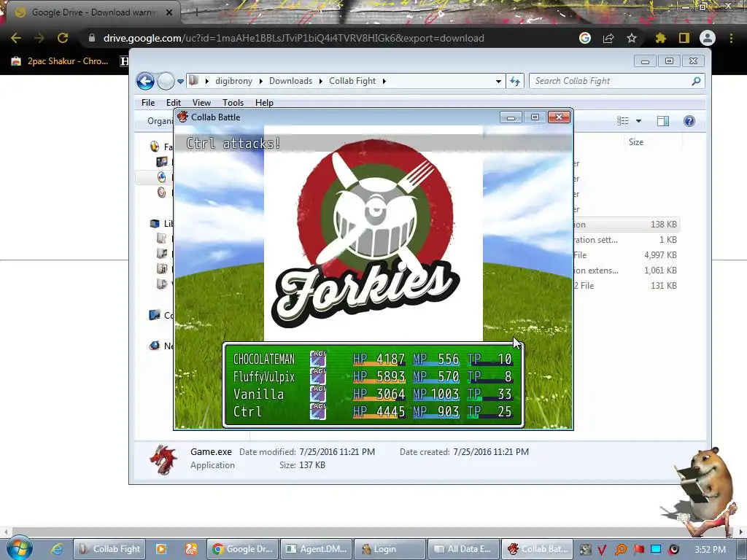Click the folder icon in Explorer's address bar
Image resolution: width=747 pixels, height=560 pixels.
point(193,80)
